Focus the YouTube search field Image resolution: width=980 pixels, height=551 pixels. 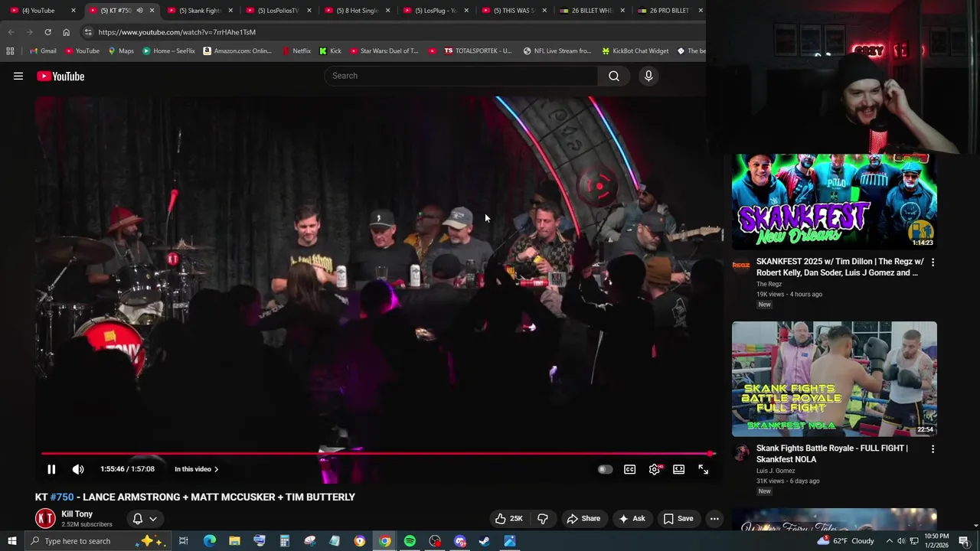[461, 76]
